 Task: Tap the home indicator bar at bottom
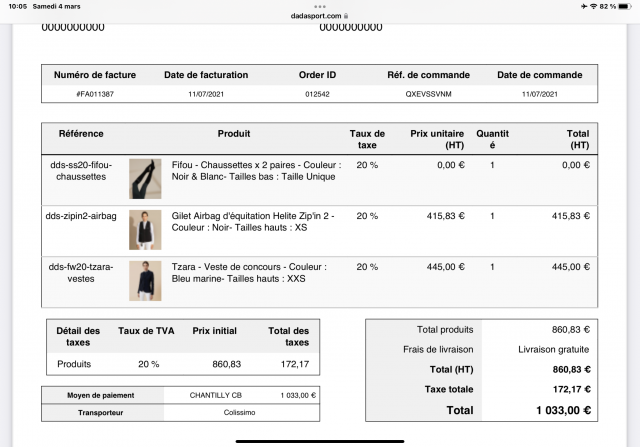click(x=320, y=439)
